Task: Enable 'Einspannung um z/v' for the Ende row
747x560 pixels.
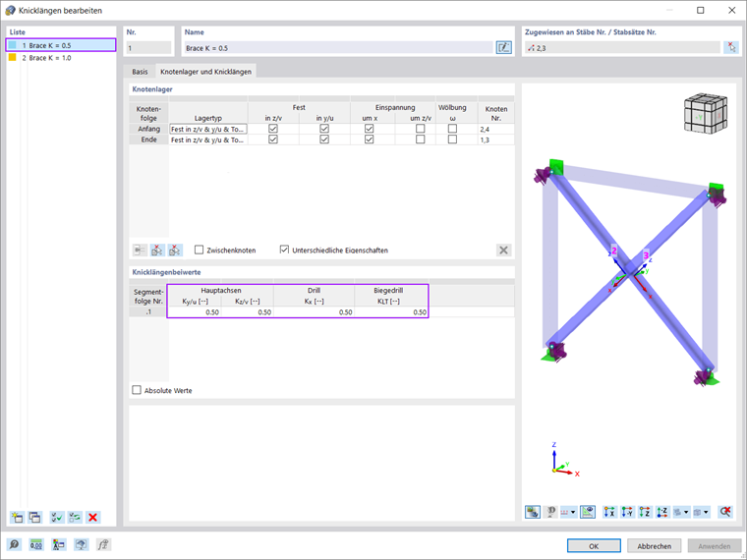Action: coord(421,140)
